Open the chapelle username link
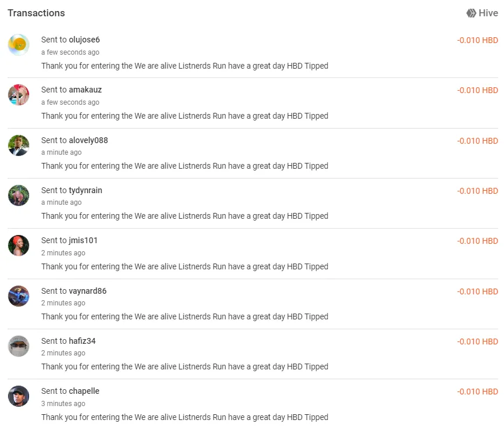Image resolution: width=504 pixels, height=427 pixels. (x=84, y=391)
